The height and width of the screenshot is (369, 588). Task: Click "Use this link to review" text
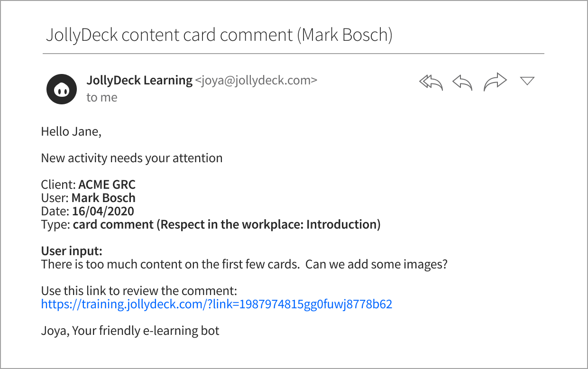pos(139,291)
